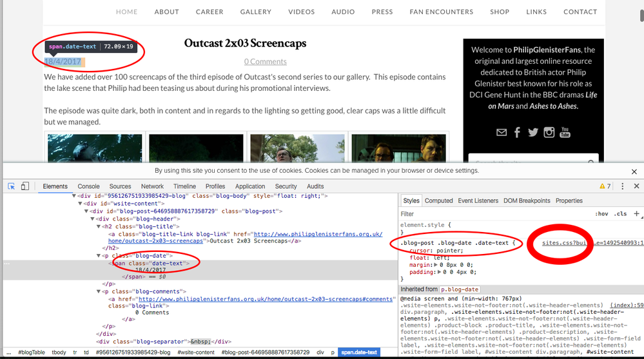Toggle the .cls class editor

(620, 213)
